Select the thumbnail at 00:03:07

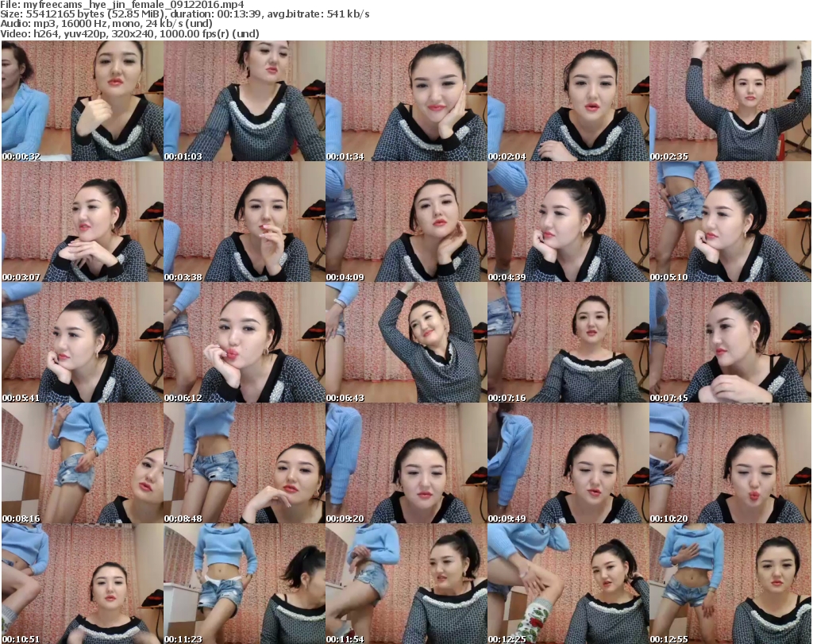[x=82, y=222]
